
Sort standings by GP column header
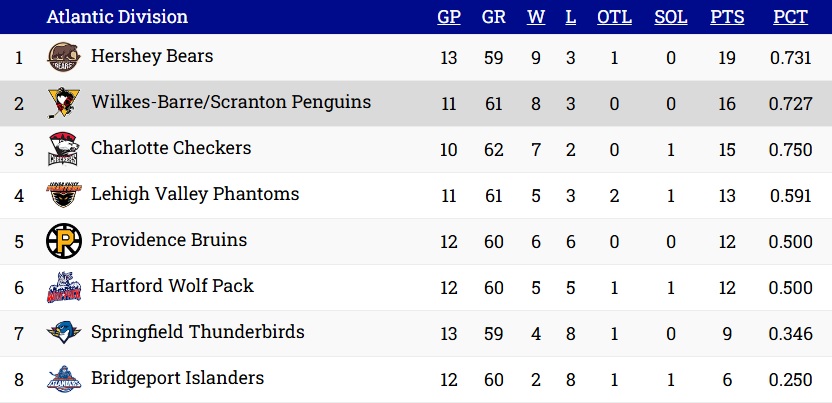coord(449,17)
